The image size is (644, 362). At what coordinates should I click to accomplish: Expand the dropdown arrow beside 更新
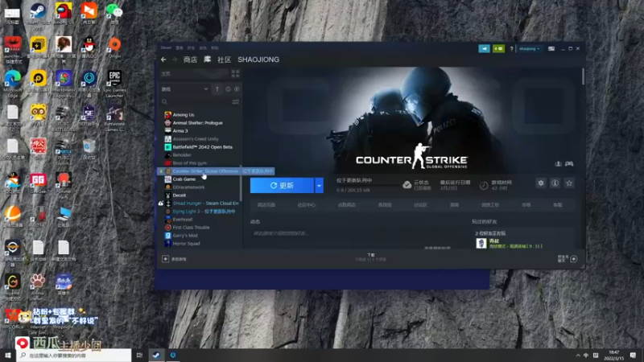319,186
